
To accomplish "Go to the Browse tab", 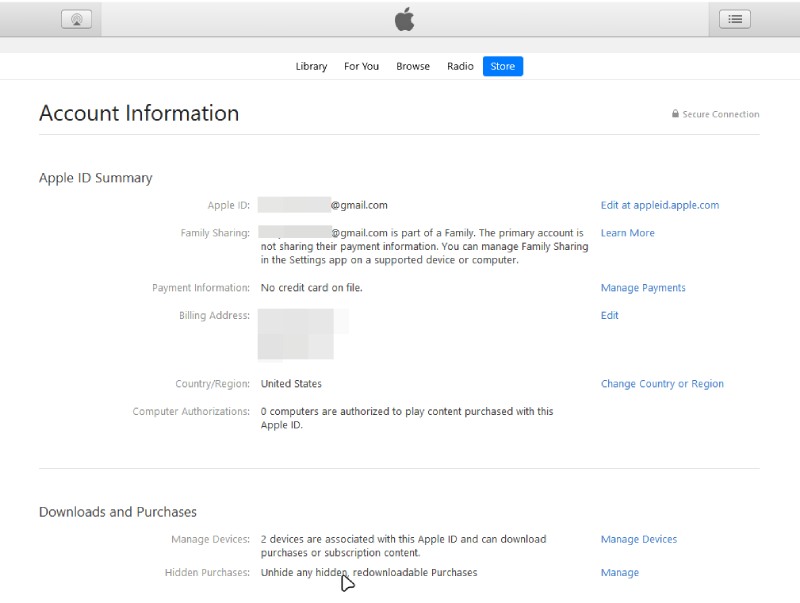I will (413, 66).
